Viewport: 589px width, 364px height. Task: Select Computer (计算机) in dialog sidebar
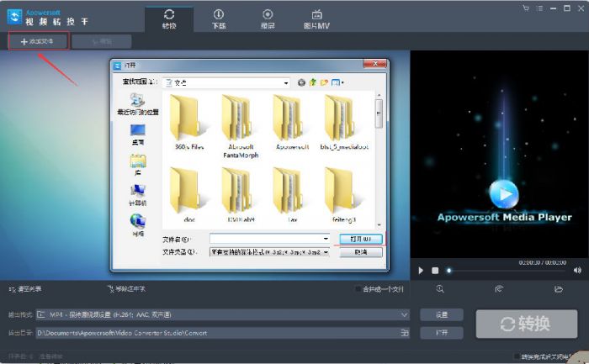[137, 195]
